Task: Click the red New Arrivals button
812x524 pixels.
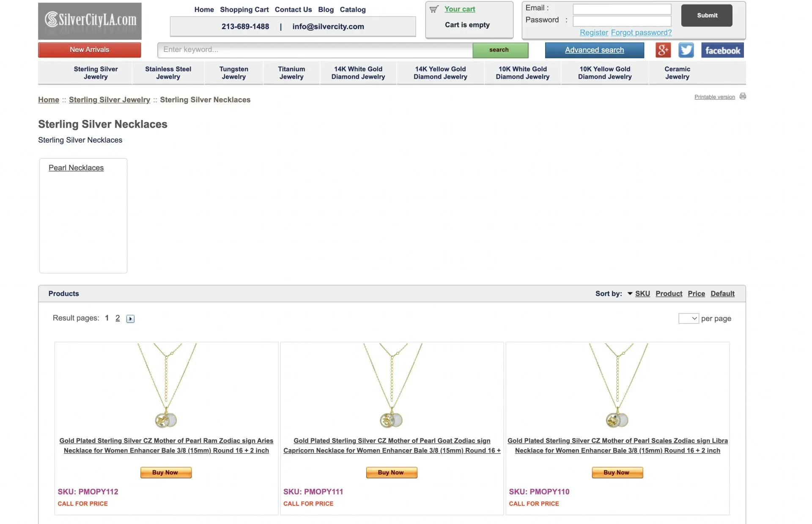Action: click(90, 50)
